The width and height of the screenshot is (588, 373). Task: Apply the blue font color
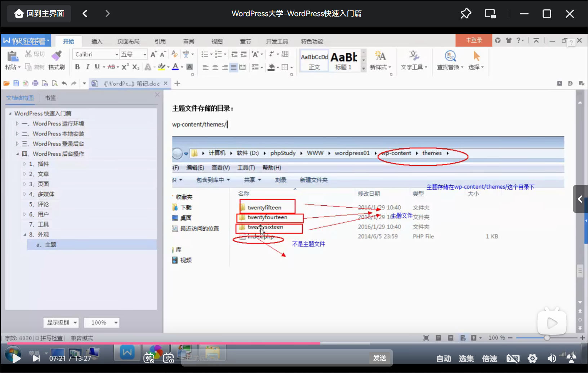pos(175,67)
